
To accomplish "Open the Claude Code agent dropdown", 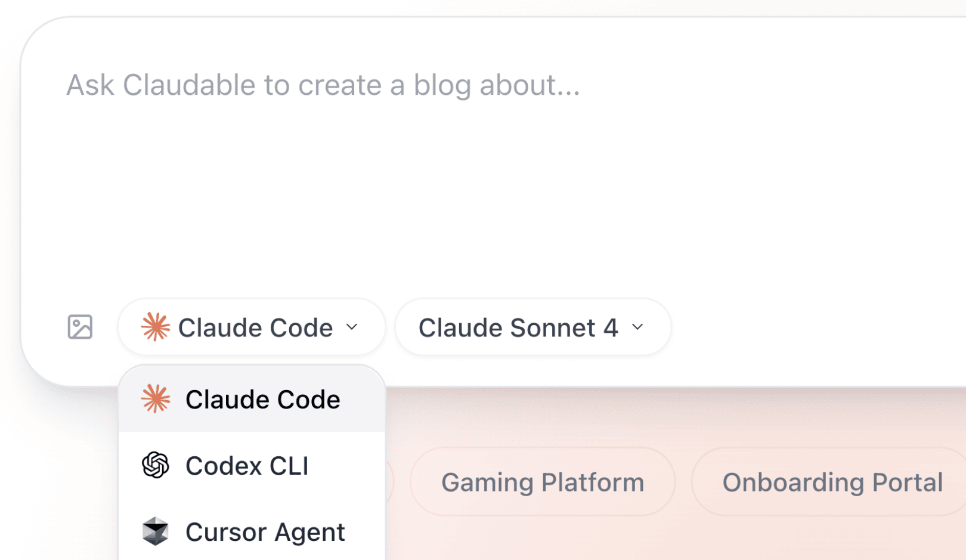I will 251,327.
